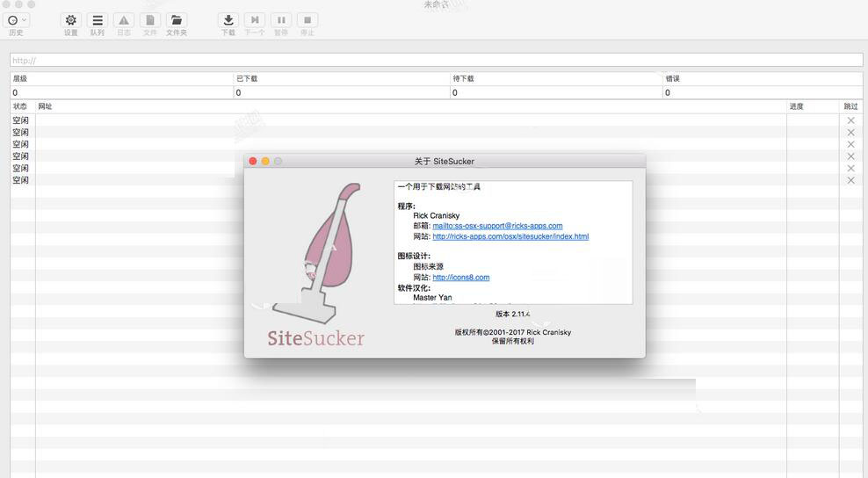Open the Folder toolbar icon
Viewport: 868px width, 478px height.
pos(177,20)
